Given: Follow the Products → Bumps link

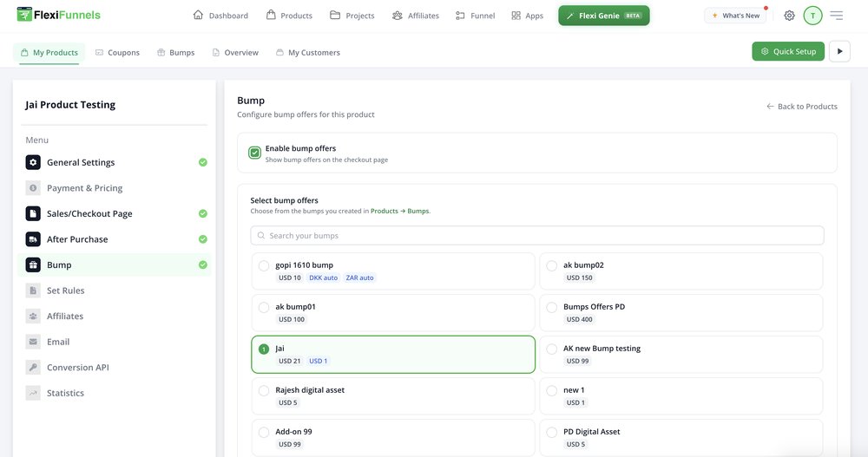Looking at the screenshot, I should click(399, 211).
